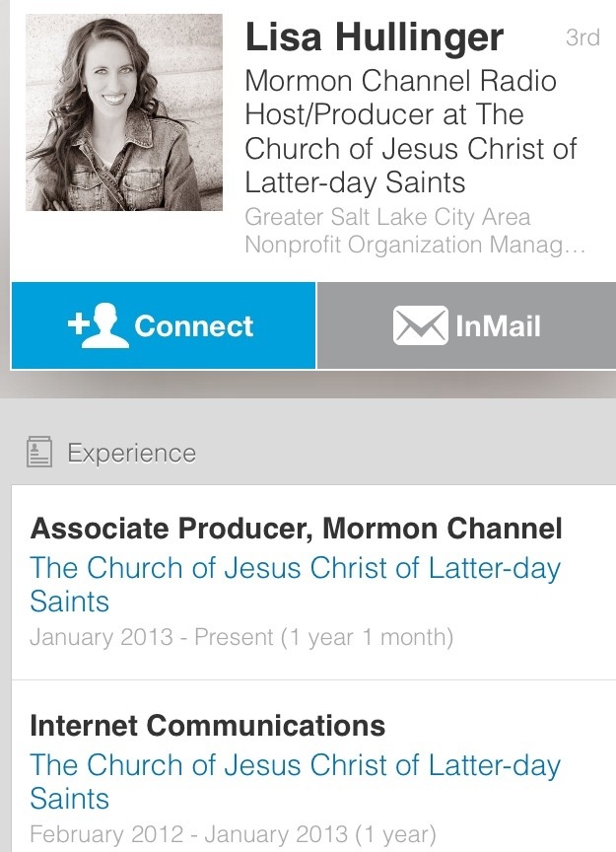This screenshot has width=616, height=852.
Task: Click the Saints text under Associate Producer
Action: pyautogui.click(x=70, y=602)
